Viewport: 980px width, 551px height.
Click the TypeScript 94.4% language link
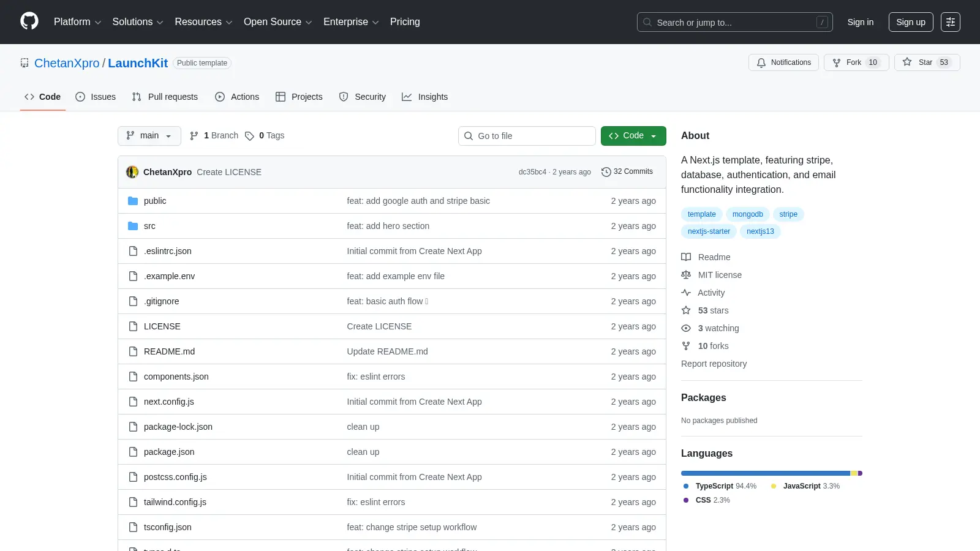(720, 486)
